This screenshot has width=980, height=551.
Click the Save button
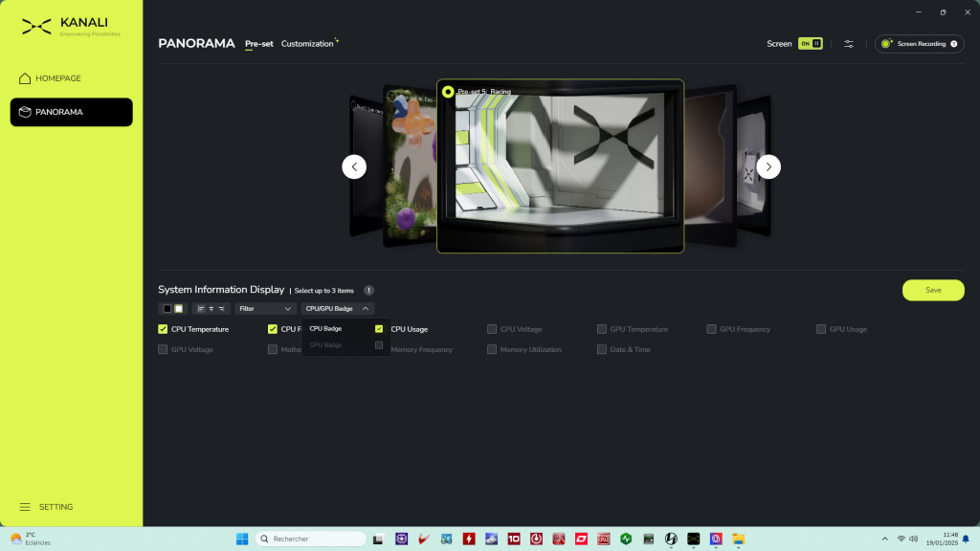932,290
